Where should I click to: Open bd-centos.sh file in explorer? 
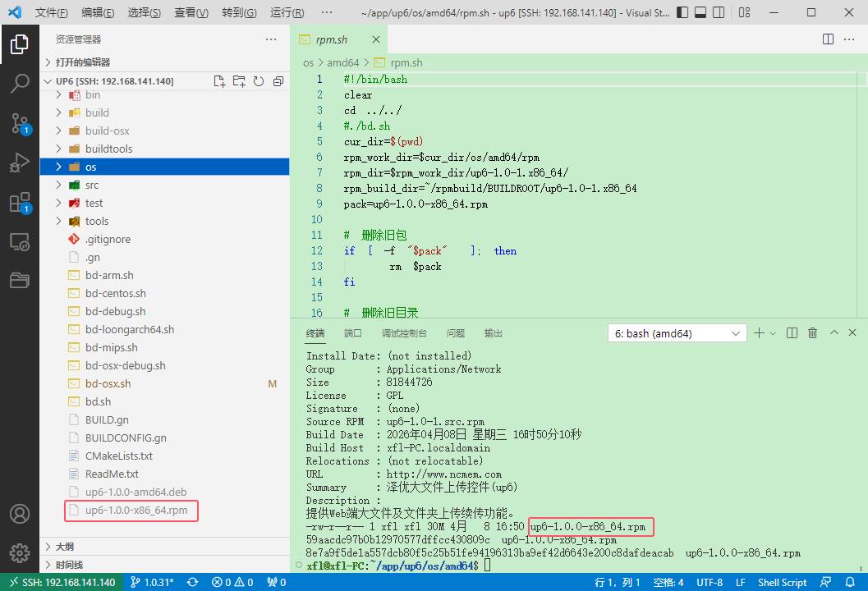click(116, 293)
